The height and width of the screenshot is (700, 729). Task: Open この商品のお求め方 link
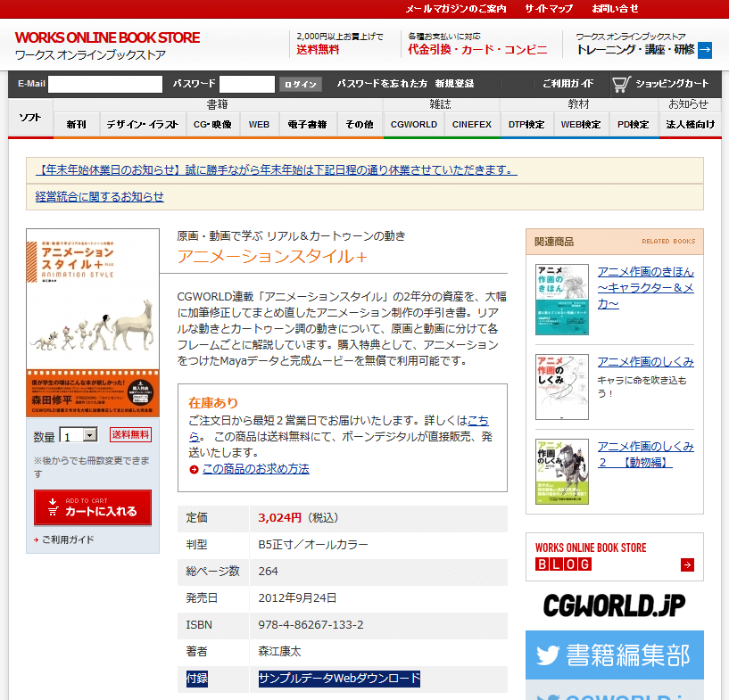click(256, 469)
